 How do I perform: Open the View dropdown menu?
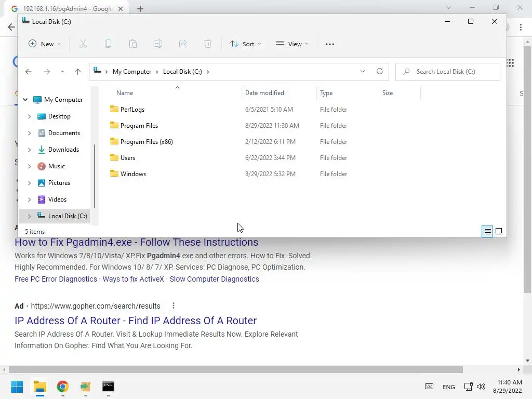point(292,44)
